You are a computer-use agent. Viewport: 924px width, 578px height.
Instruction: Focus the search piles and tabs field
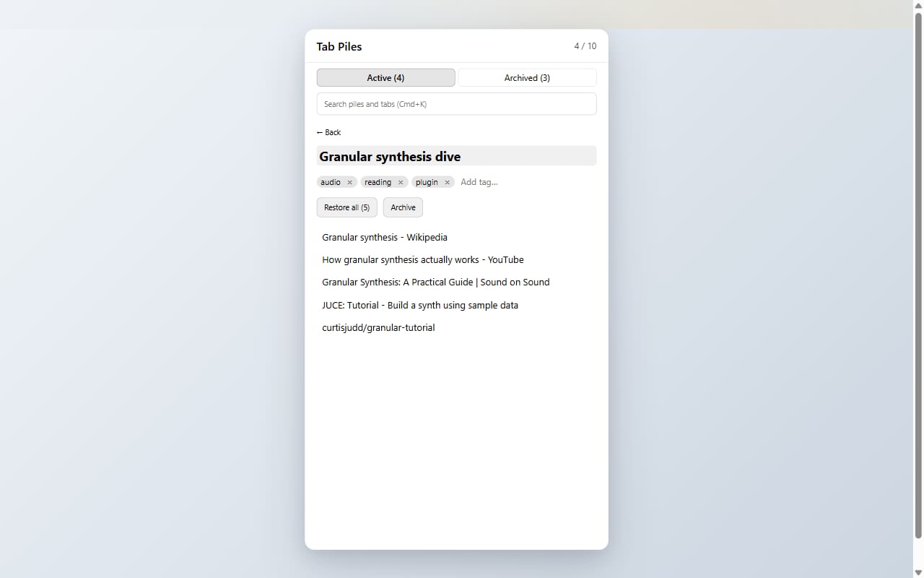pyautogui.click(x=456, y=104)
